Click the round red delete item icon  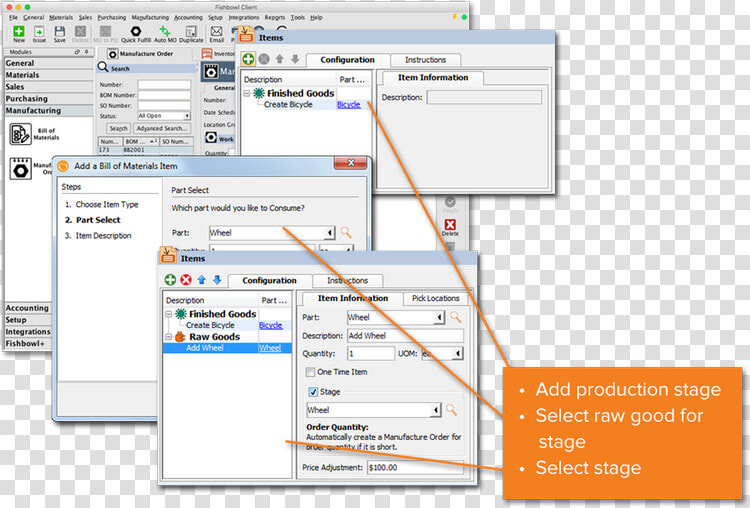tap(186, 280)
